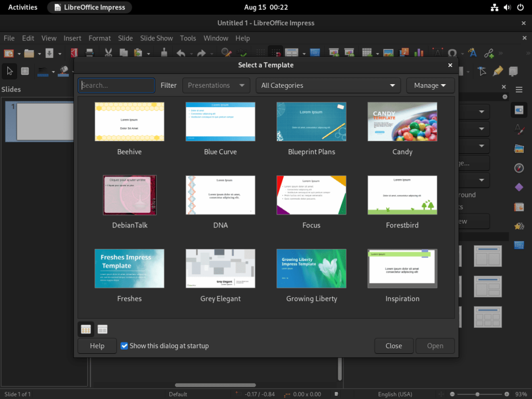The height and width of the screenshot is (399, 532).
Task: Click the Insert Image toolbar icon
Action: pyautogui.click(x=388, y=53)
